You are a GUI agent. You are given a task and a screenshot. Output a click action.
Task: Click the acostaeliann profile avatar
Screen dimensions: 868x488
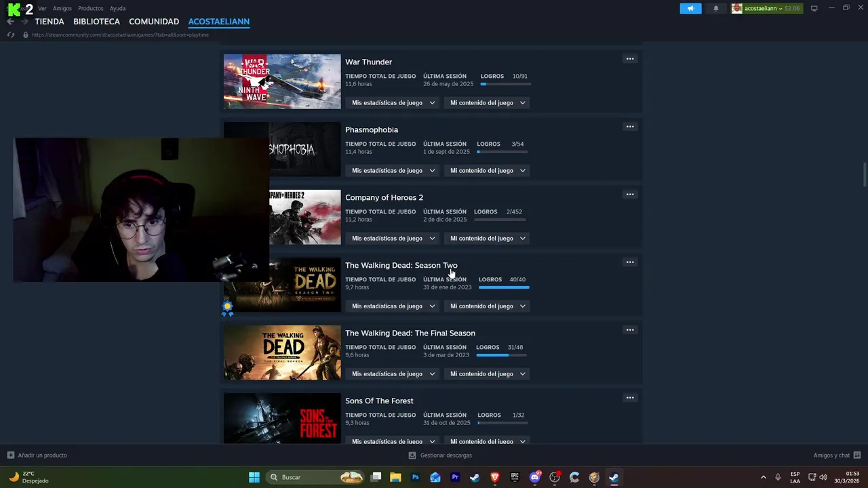click(x=736, y=8)
